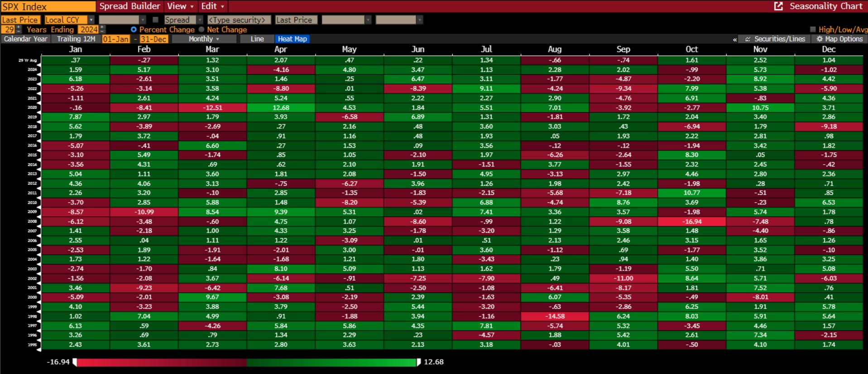Click the Jun 2019 cell showing 6.89
The image size is (868, 374).
click(x=417, y=117)
